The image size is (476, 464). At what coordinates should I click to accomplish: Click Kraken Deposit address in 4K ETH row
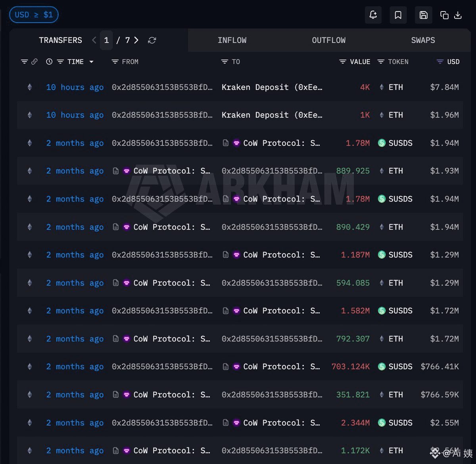[272, 87]
